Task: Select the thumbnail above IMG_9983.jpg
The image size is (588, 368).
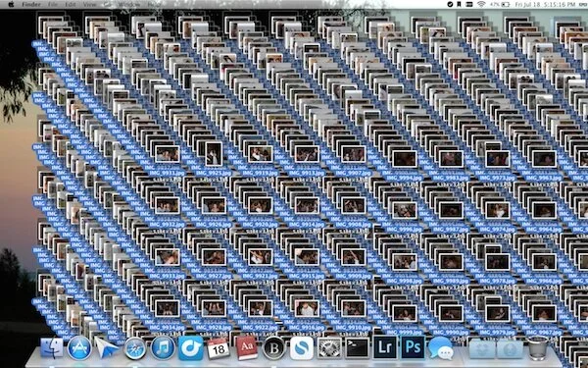Action: pos(451,158)
